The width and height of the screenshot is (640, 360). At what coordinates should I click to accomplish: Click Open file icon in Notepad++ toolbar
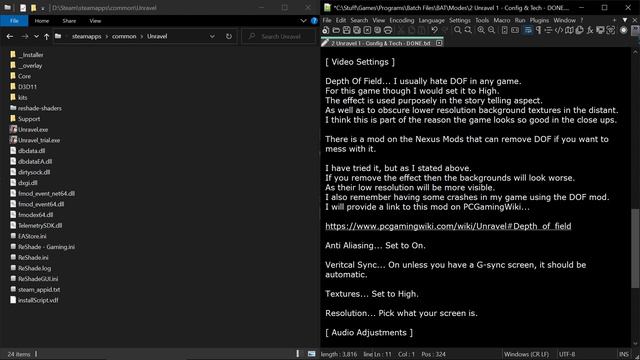click(x=336, y=30)
